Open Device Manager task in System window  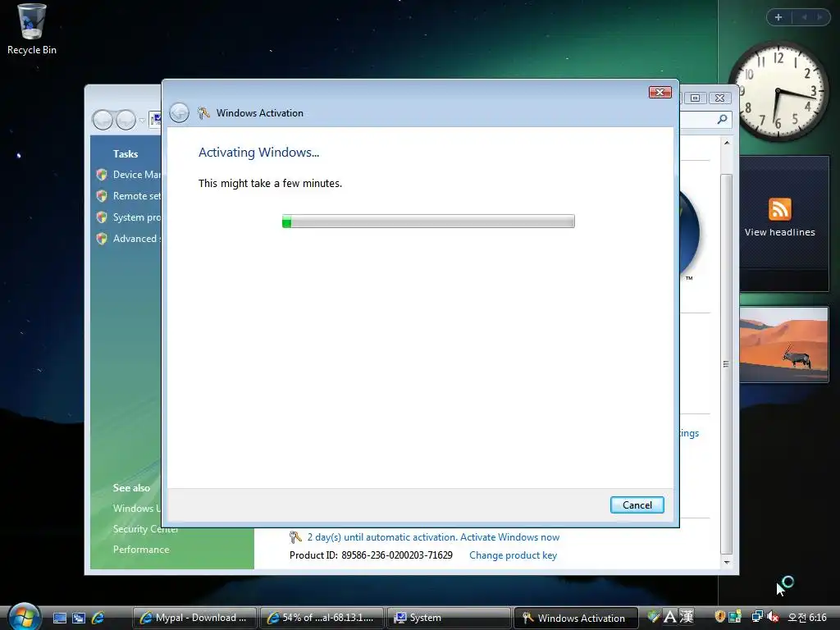click(137, 175)
